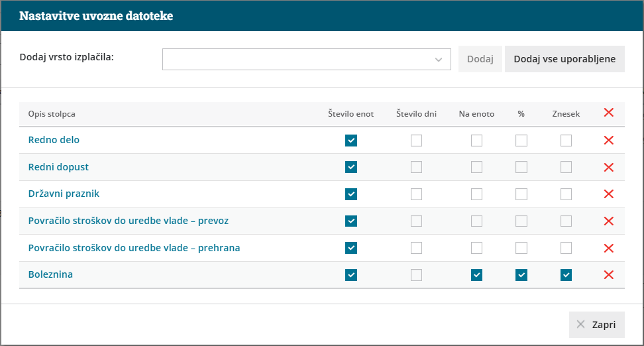Remove the prehrana reimbursement row
644x346 pixels.
pyautogui.click(x=609, y=248)
